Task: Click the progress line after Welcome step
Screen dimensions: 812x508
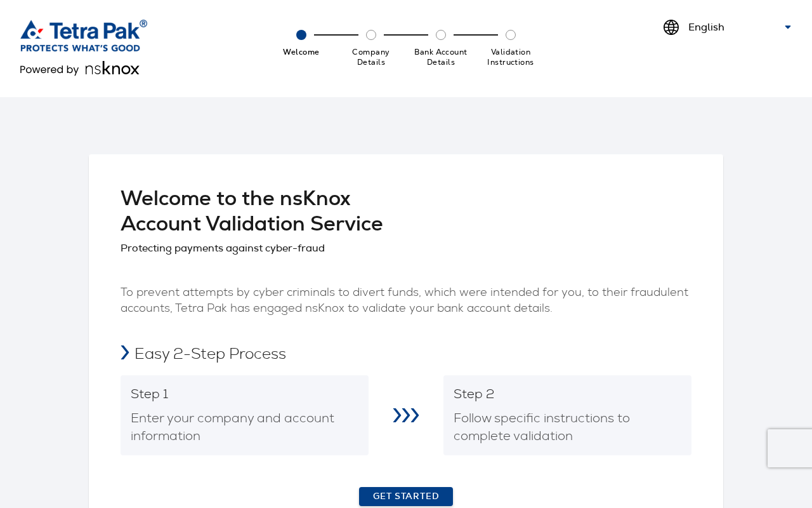Action: tap(336, 35)
